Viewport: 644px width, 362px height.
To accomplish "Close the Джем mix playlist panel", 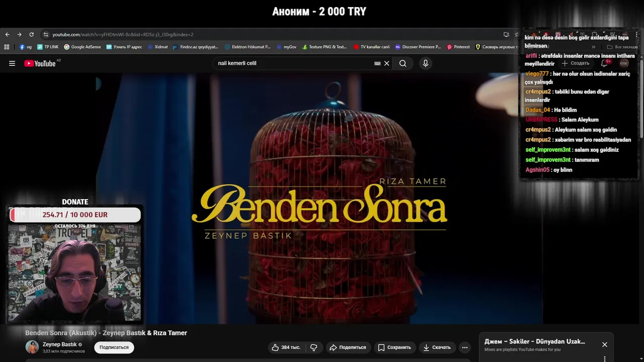I will [605, 344].
